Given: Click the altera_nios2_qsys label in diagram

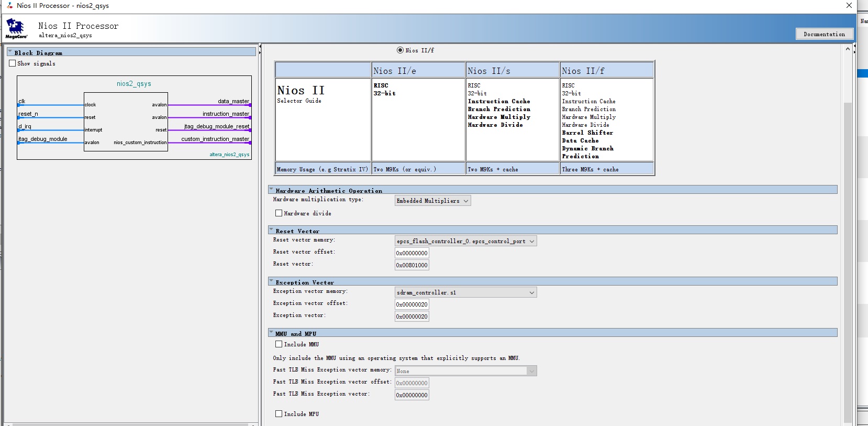Looking at the screenshot, I should point(229,155).
